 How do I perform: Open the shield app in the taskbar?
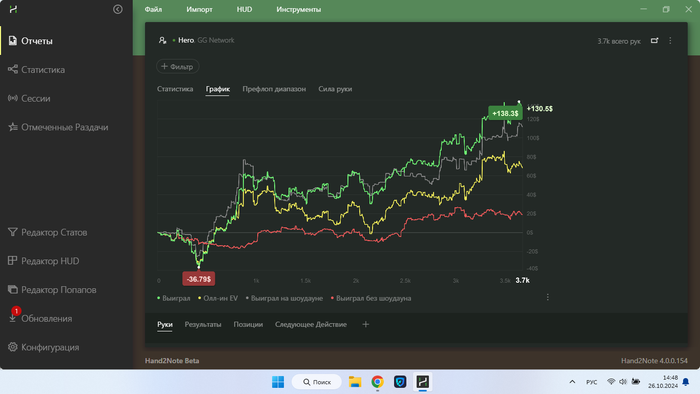400,382
